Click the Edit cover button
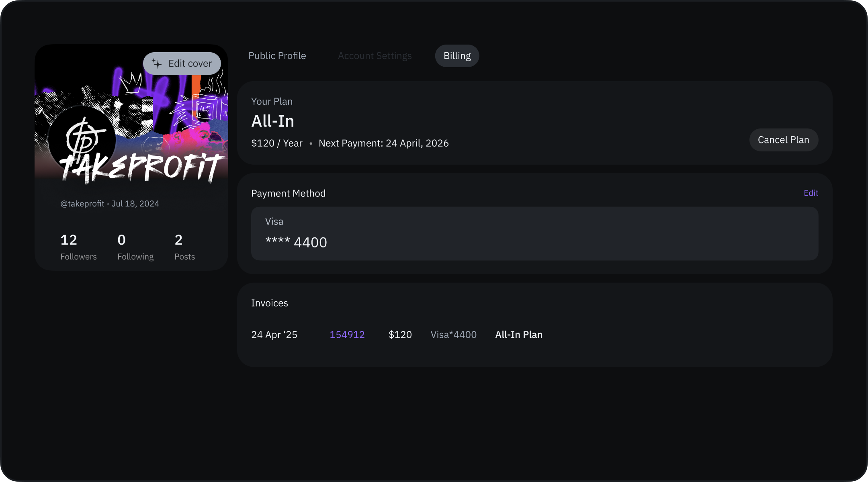 pyautogui.click(x=182, y=63)
